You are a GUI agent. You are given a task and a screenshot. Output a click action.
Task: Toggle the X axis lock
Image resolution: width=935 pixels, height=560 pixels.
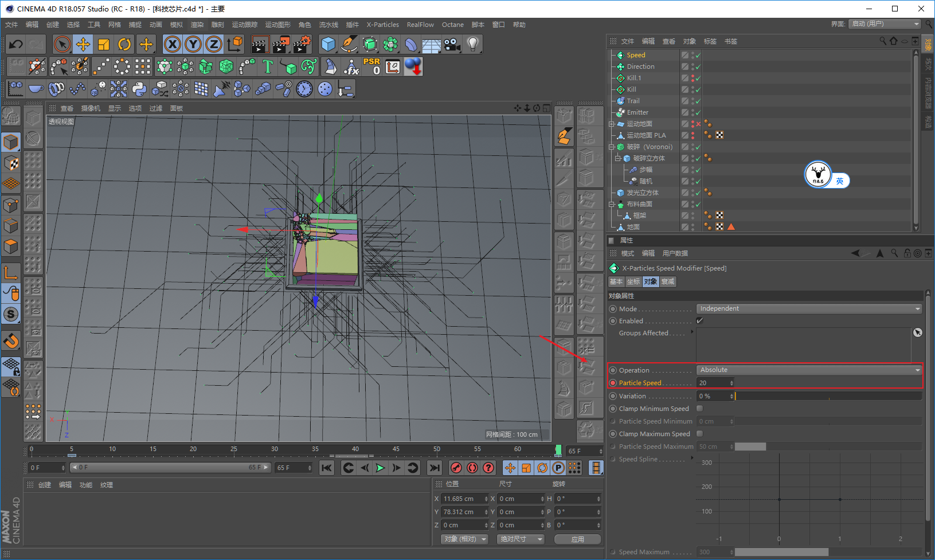click(173, 44)
